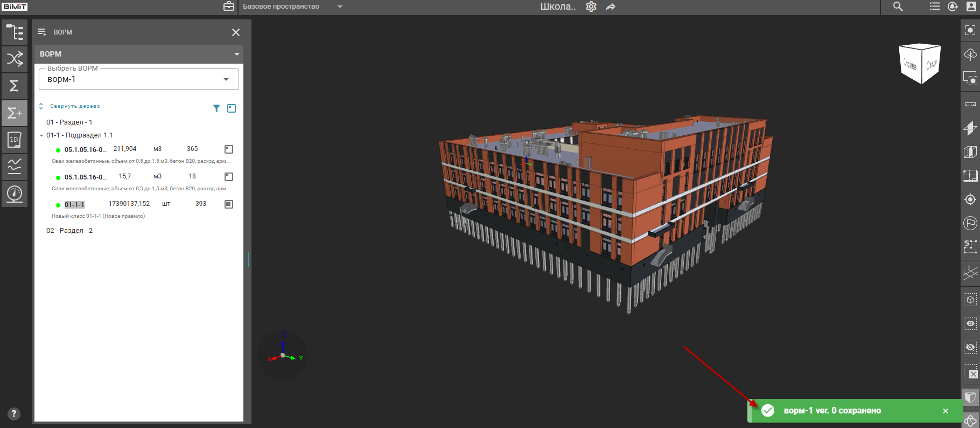
Task: Open the Sigma summation tool
Action: click(x=15, y=86)
